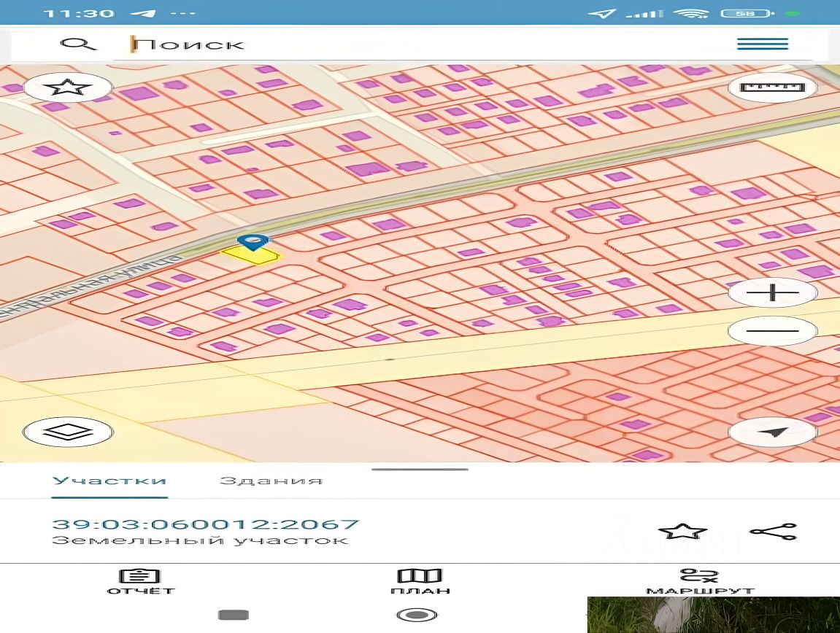
Task: Tap the photo thumbnail in bottom corner
Action: 714,615
